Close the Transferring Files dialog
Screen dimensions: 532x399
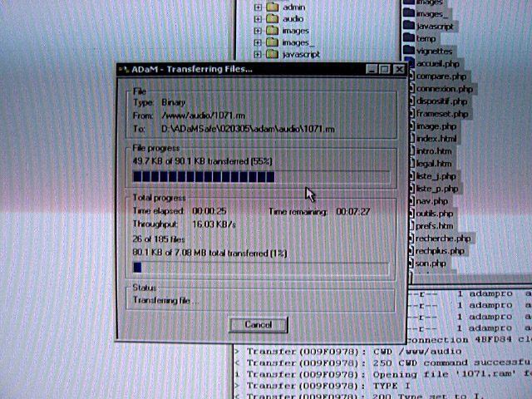point(399,69)
